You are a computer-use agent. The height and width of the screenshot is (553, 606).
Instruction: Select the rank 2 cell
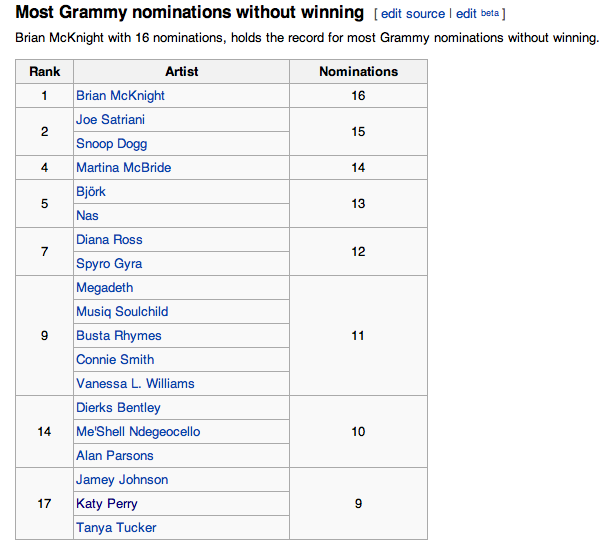point(44,132)
